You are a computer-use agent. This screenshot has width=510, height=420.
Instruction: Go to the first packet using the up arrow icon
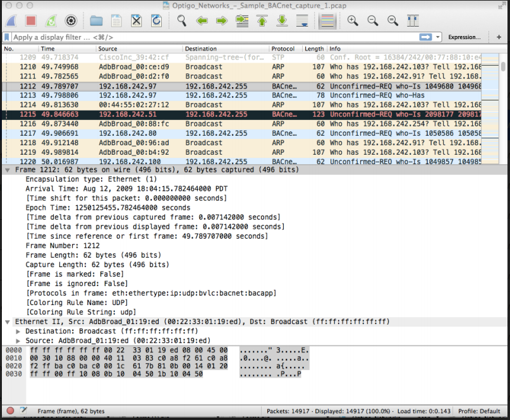262,20
